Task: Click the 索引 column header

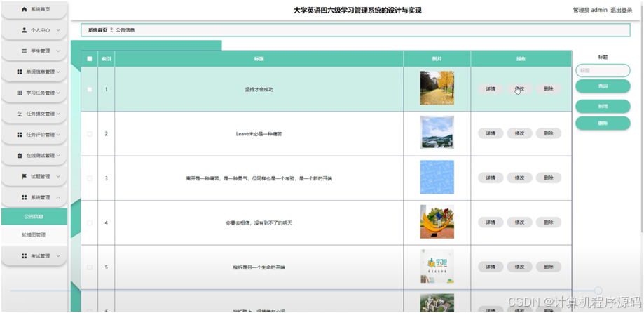Action: tap(106, 59)
